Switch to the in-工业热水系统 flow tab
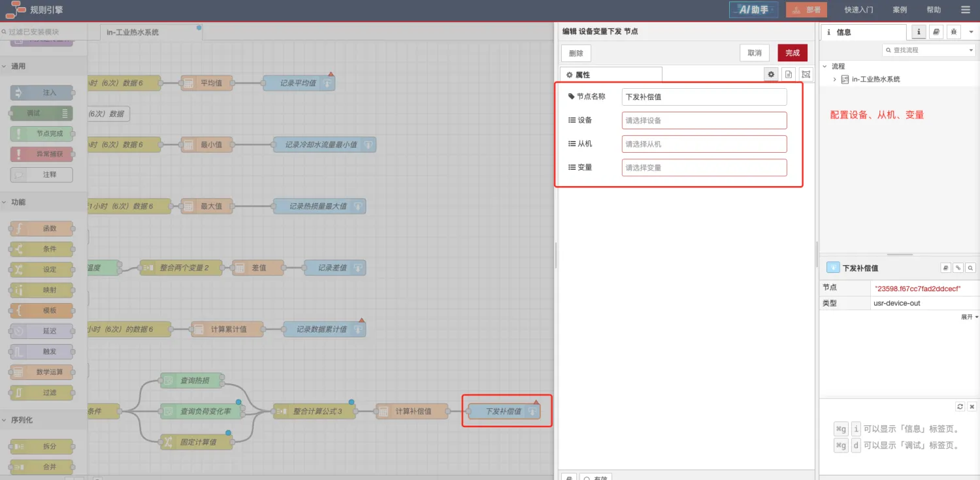Screen dimensions: 980x480 tap(151, 32)
